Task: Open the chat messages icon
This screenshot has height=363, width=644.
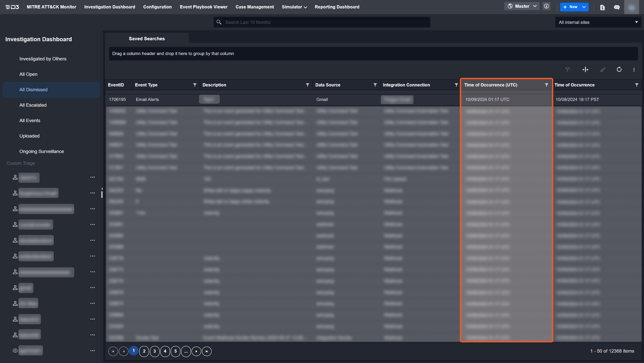Action: click(617, 7)
